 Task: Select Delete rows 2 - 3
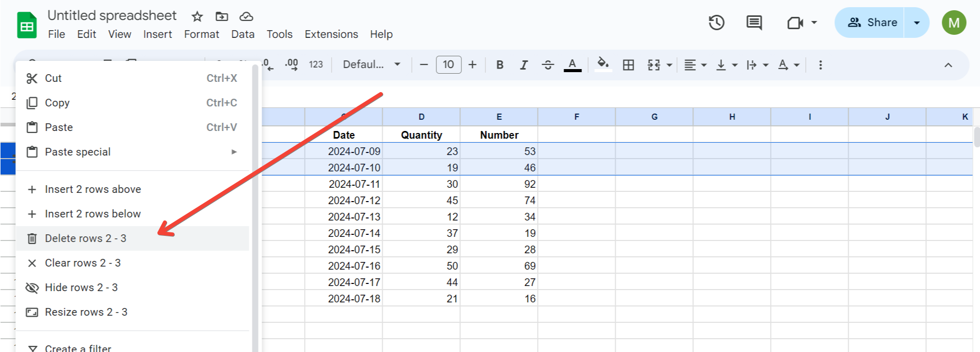pos(132,238)
